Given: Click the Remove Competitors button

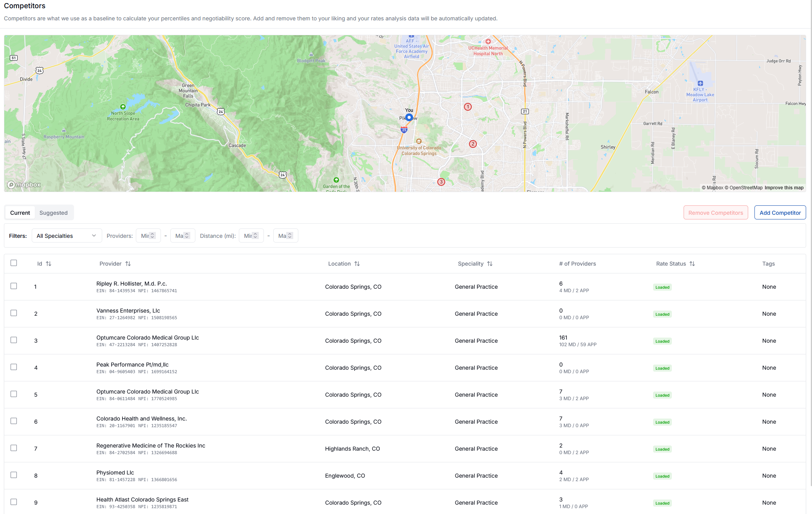Looking at the screenshot, I should tap(716, 212).
